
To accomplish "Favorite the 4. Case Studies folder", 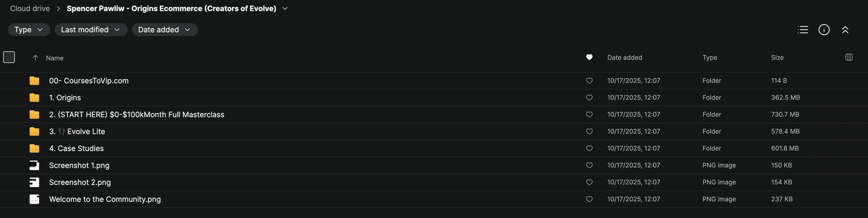I will [589, 148].
